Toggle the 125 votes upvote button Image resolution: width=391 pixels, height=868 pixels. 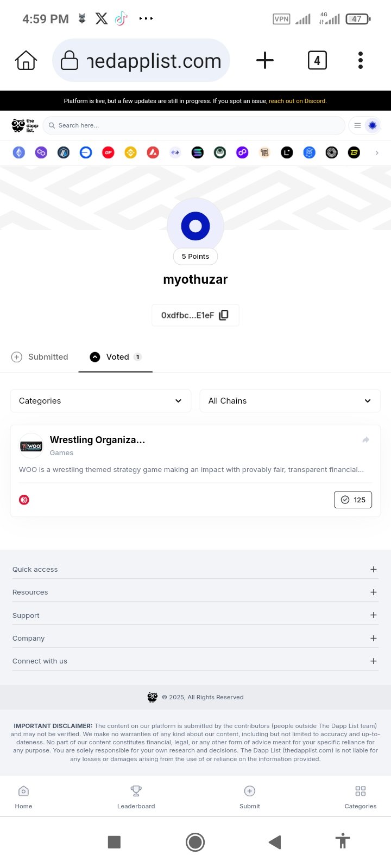point(353,500)
